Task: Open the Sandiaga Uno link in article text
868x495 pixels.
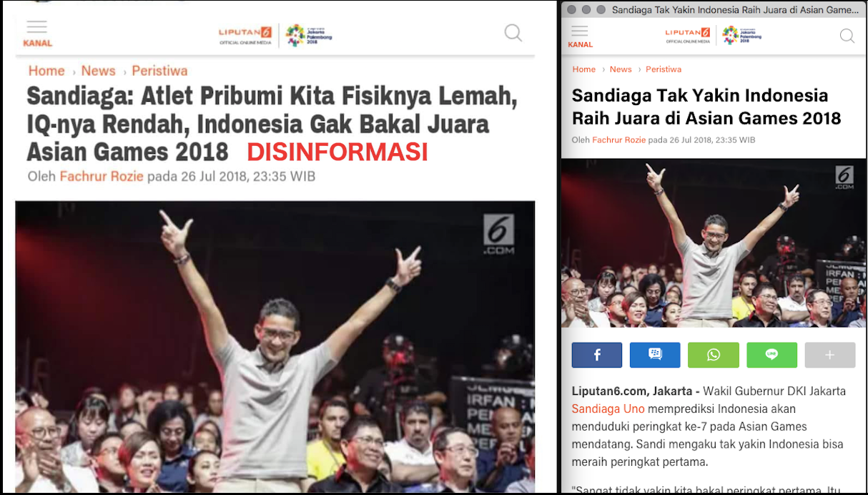Action: (608, 409)
